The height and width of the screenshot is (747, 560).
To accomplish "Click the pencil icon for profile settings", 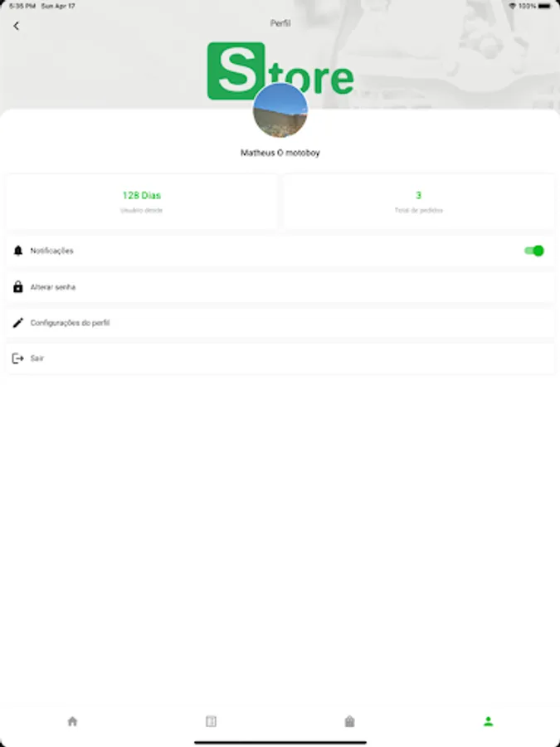I will pos(18,323).
